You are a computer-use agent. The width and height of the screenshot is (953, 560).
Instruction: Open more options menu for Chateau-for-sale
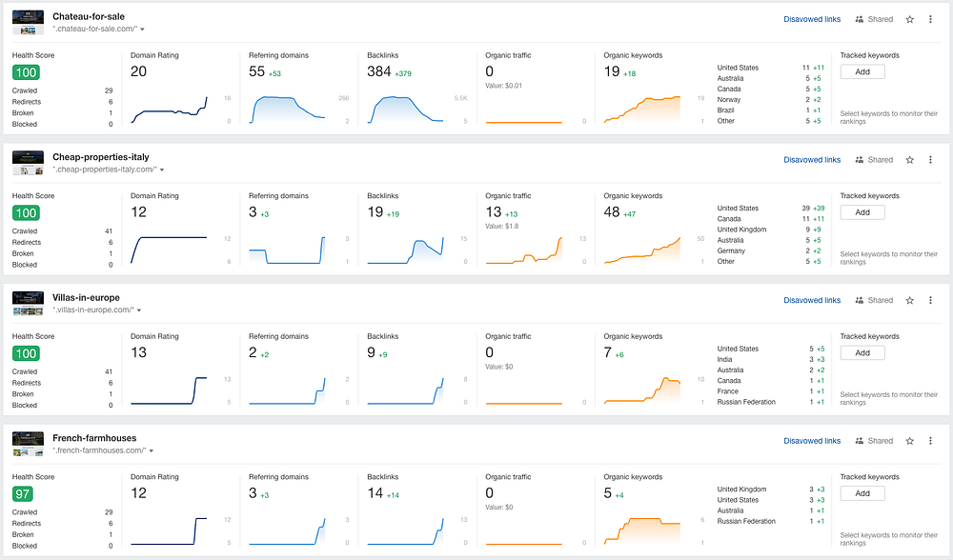tap(930, 19)
